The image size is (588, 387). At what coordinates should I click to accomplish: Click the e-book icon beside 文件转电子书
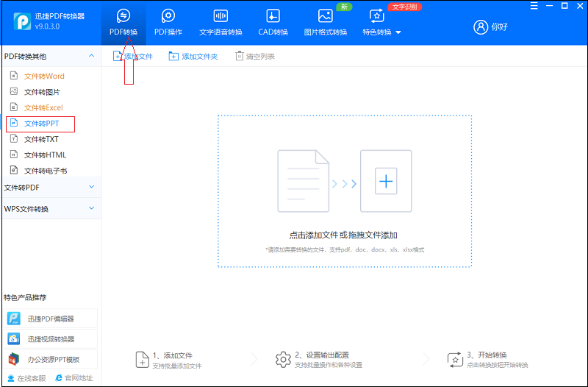point(14,170)
